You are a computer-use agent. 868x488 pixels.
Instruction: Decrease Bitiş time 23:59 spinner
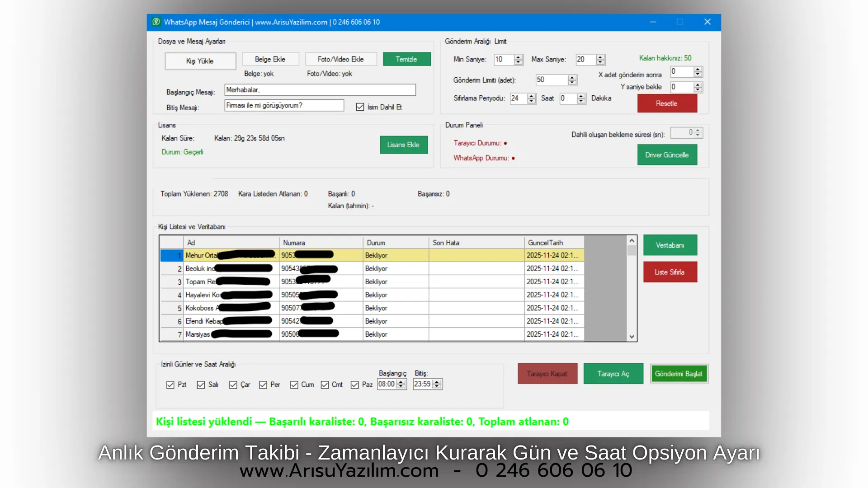(x=437, y=387)
